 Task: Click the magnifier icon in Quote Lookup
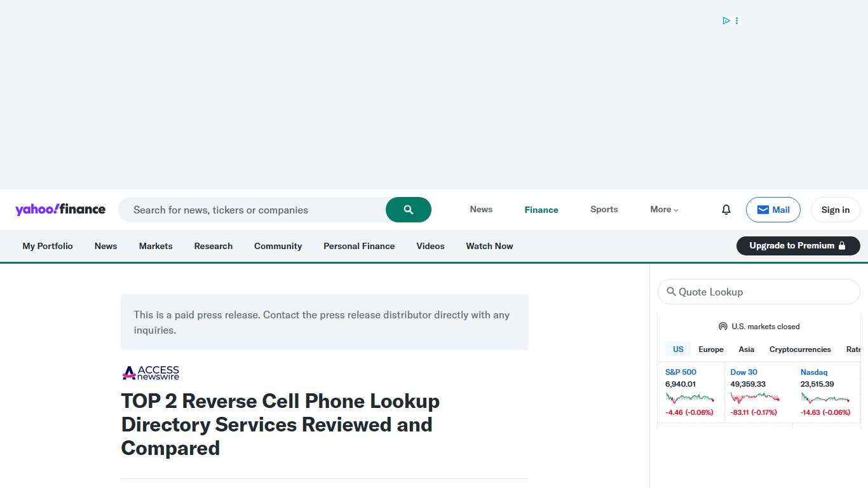pos(672,292)
